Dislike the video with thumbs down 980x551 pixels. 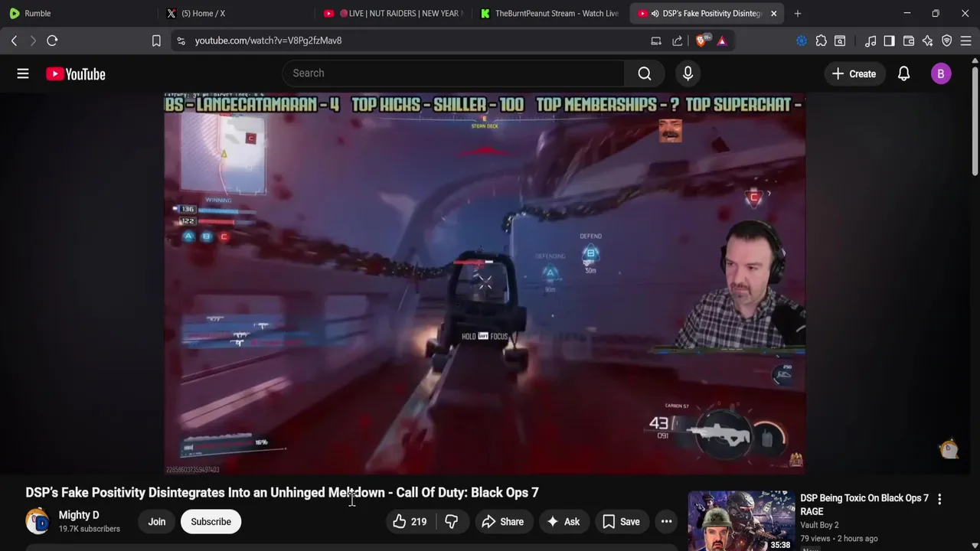pyautogui.click(x=452, y=522)
